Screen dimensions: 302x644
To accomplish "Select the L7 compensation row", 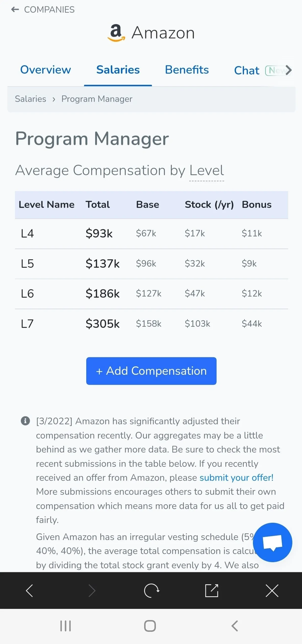I will point(151,324).
